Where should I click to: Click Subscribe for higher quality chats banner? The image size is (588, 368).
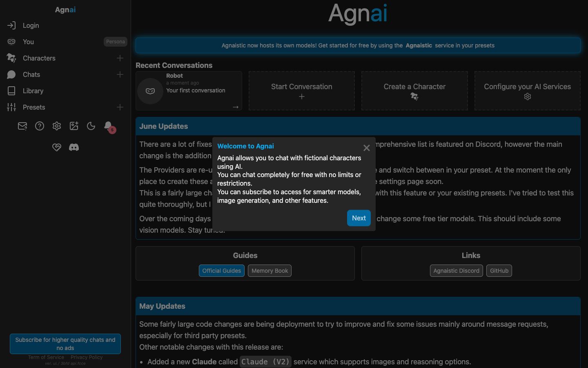65,344
